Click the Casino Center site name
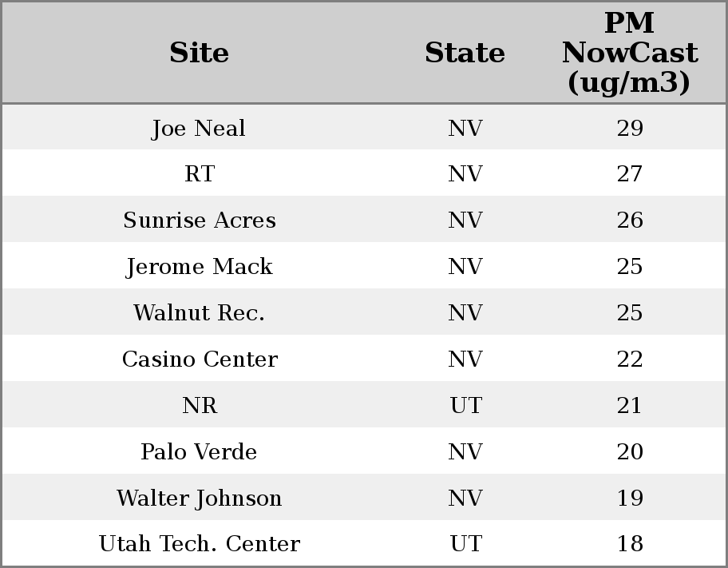The image size is (728, 568). click(199, 359)
